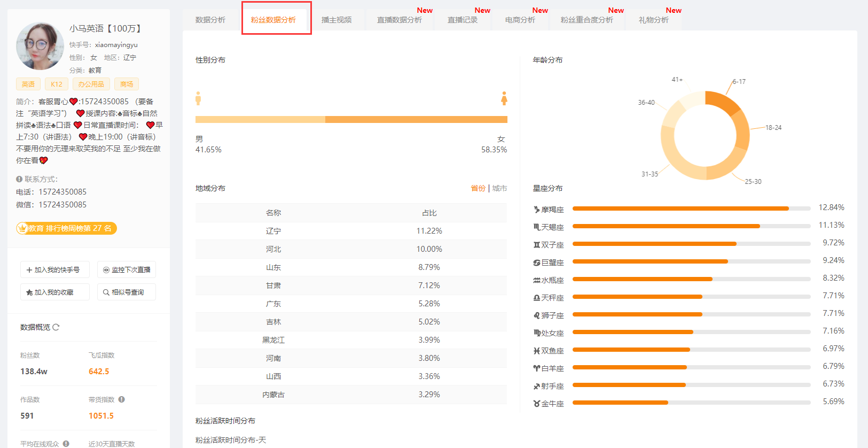Click the 办公用品 tag
Screen dimensions: 868x448
[x=91, y=84]
